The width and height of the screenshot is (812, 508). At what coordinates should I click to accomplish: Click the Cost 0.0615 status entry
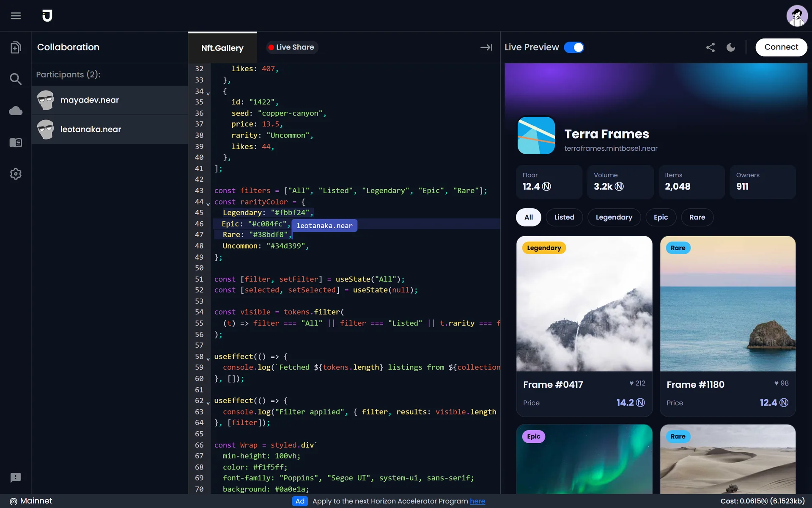[x=763, y=501]
